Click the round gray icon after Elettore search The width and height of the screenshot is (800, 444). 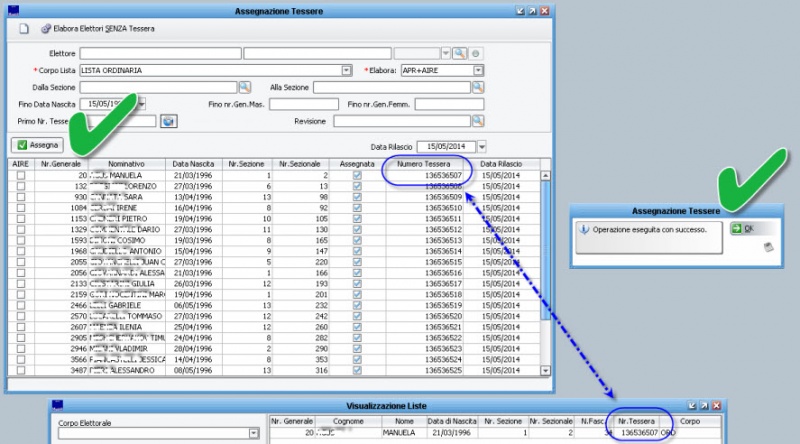pos(476,53)
